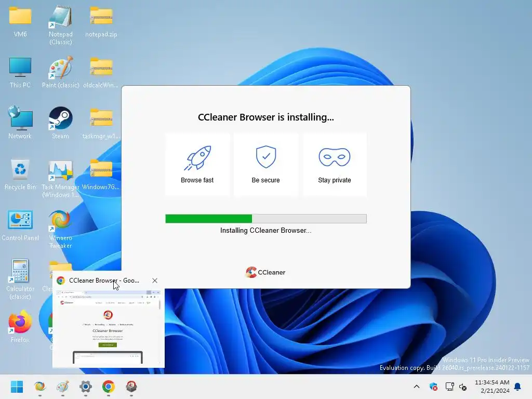Click the CCleaner logo in installer
The width and height of the screenshot is (532, 399).
265,272
